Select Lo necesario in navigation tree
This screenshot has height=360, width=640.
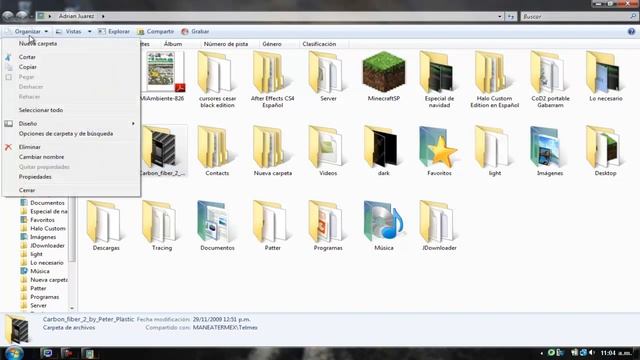(x=47, y=263)
